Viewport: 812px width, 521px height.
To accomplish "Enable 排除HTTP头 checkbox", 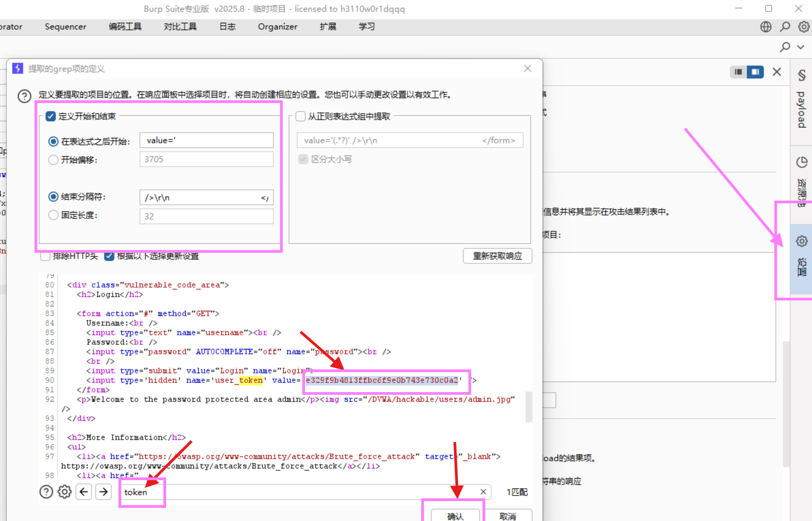I will pyautogui.click(x=45, y=256).
